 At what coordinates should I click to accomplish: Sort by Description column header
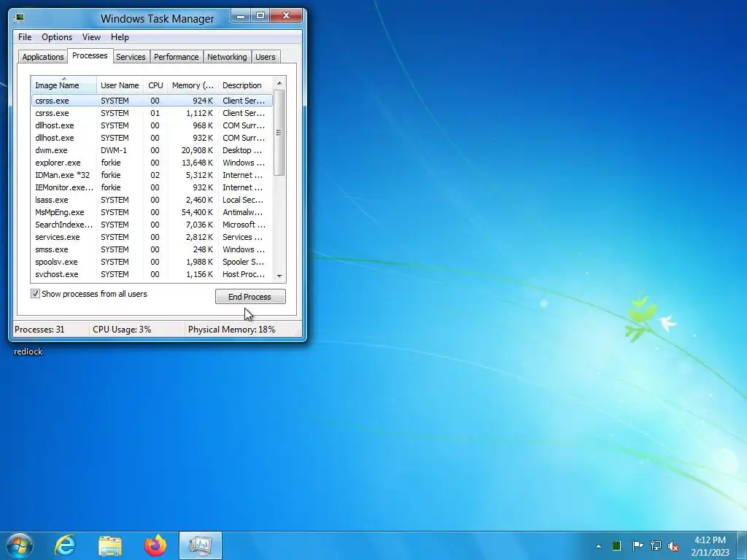[245, 85]
